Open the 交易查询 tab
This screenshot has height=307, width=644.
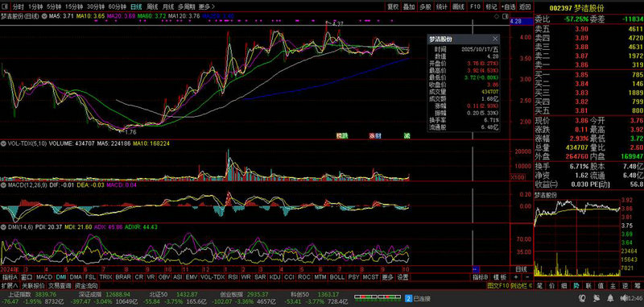point(60,285)
